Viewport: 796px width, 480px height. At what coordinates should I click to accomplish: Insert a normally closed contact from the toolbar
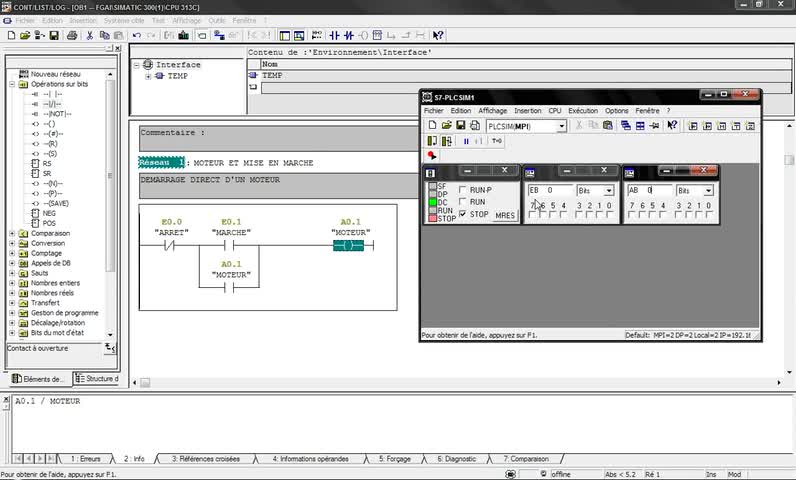click(x=349, y=35)
